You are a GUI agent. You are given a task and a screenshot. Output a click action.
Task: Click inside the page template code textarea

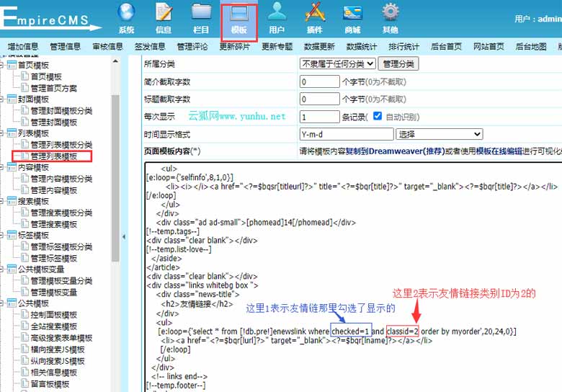point(353,277)
